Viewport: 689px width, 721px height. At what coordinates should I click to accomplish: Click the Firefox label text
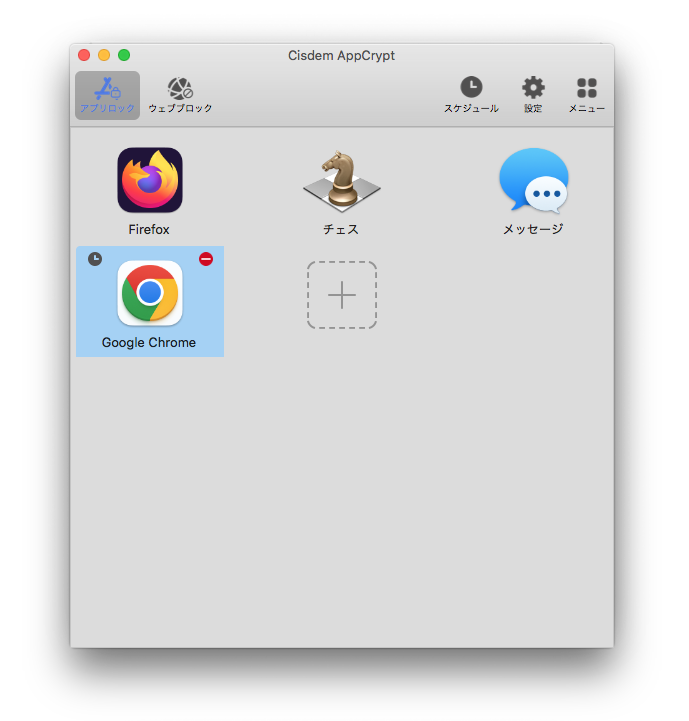pyautogui.click(x=149, y=229)
